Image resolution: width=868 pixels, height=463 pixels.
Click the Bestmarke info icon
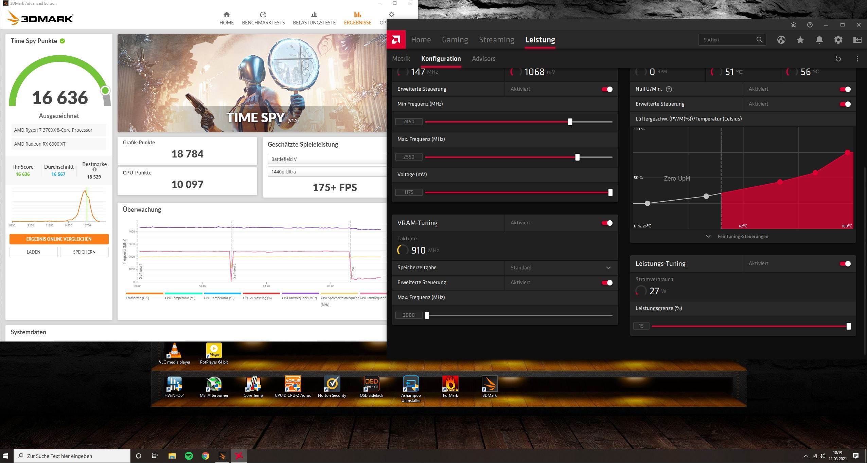(94, 169)
